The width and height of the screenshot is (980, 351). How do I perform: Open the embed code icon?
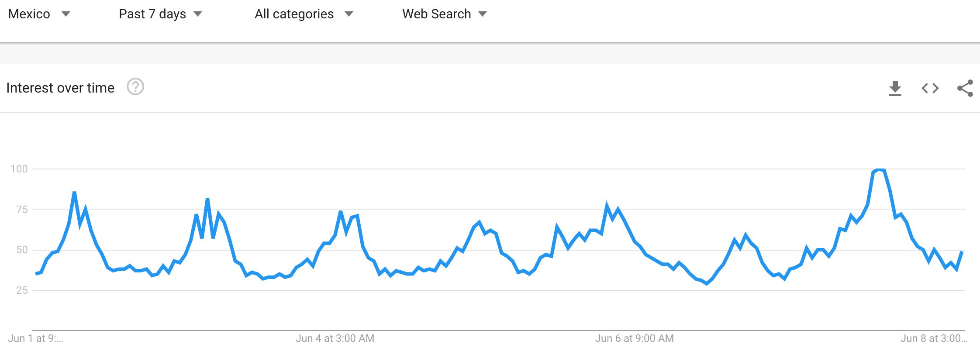tap(930, 88)
